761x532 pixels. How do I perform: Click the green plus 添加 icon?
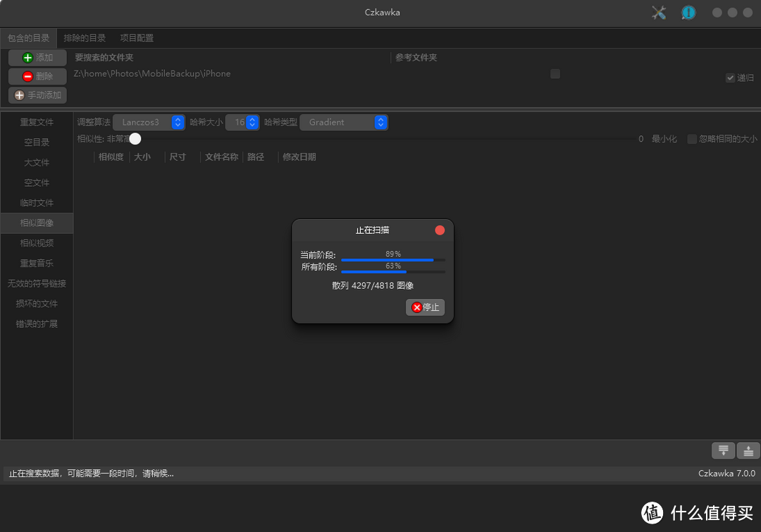click(x=28, y=58)
